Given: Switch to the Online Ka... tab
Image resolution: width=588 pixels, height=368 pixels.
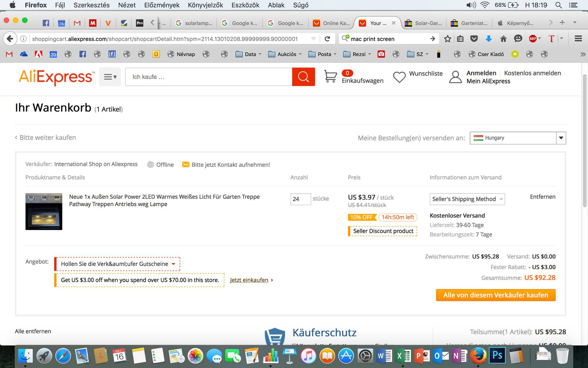Looking at the screenshot, I should (x=331, y=23).
